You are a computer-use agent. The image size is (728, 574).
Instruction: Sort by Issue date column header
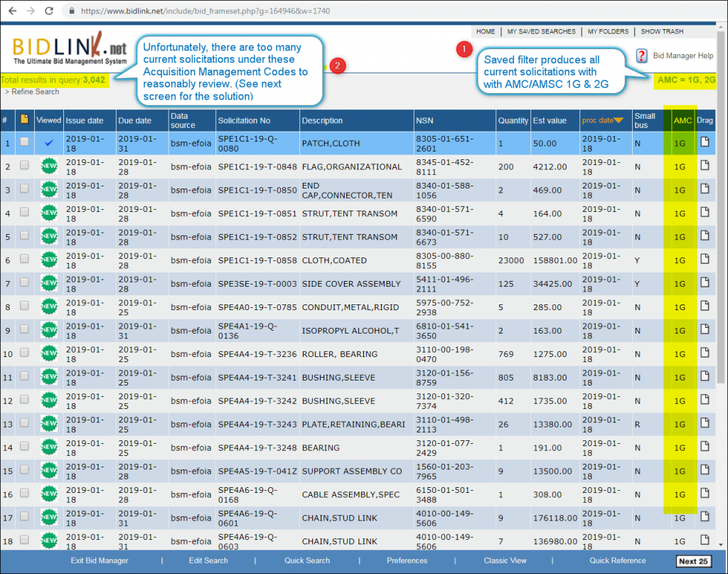(x=85, y=121)
